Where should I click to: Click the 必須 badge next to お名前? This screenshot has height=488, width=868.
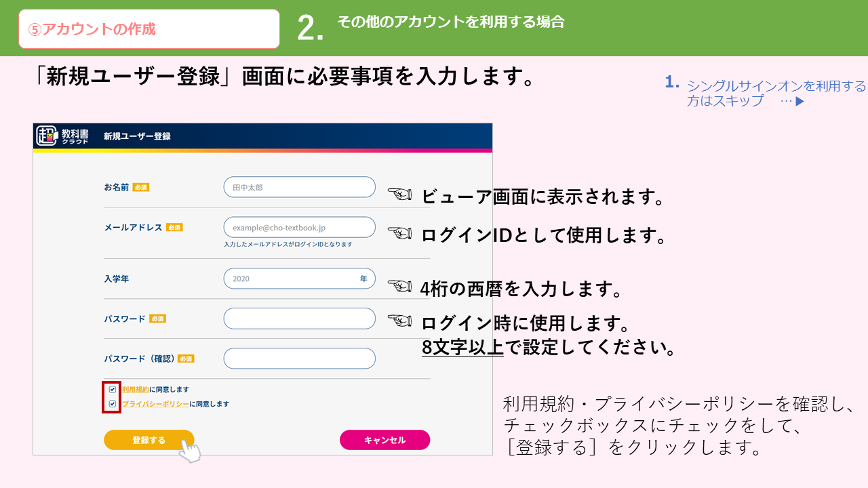pyautogui.click(x=141, y=187)
